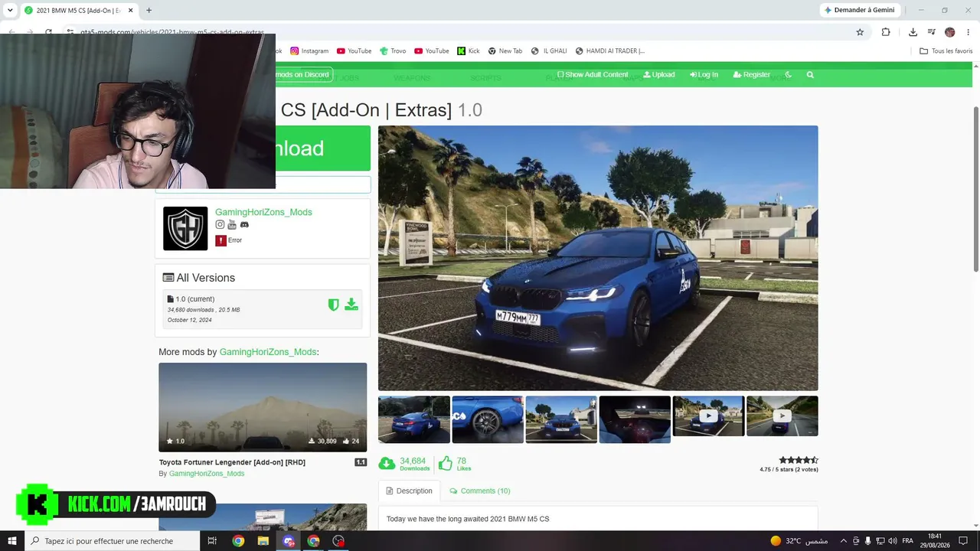The height and width of the screenshot is (551, 980).
Task: Open the site search magnifier icon
Action: tap(810, 75)
